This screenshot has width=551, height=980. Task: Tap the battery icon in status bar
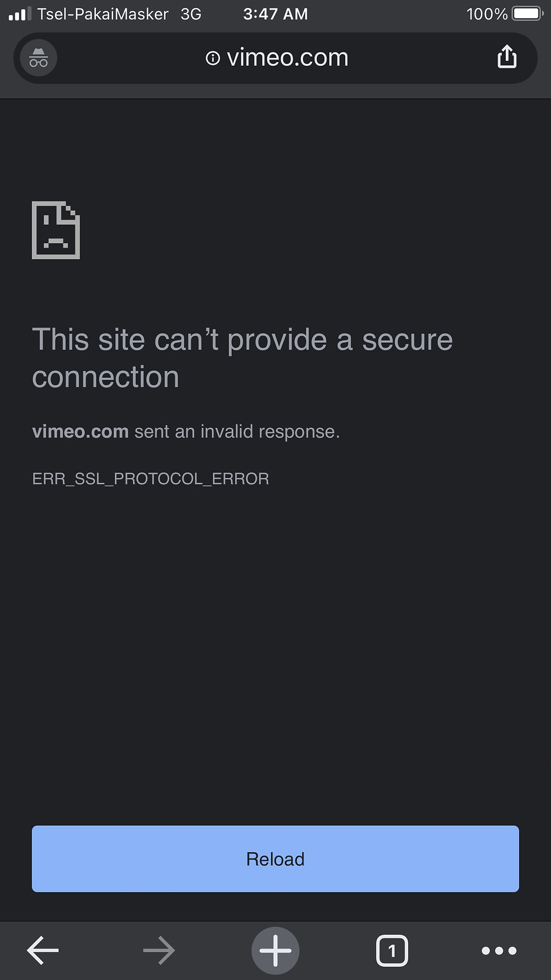pyautogui.click(x=528, y=14)
